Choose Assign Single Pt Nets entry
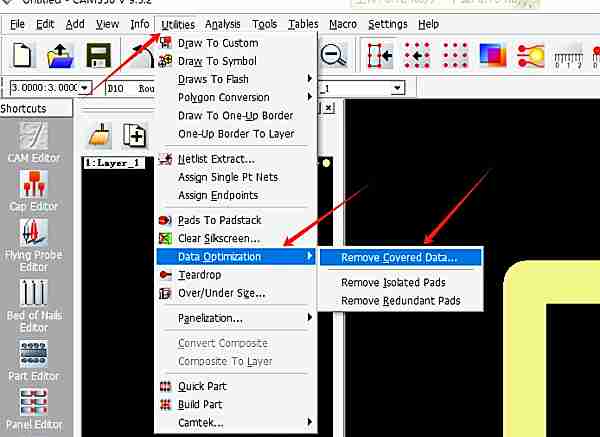The height and width of the screenshot is (437, 600). point(236,177)
